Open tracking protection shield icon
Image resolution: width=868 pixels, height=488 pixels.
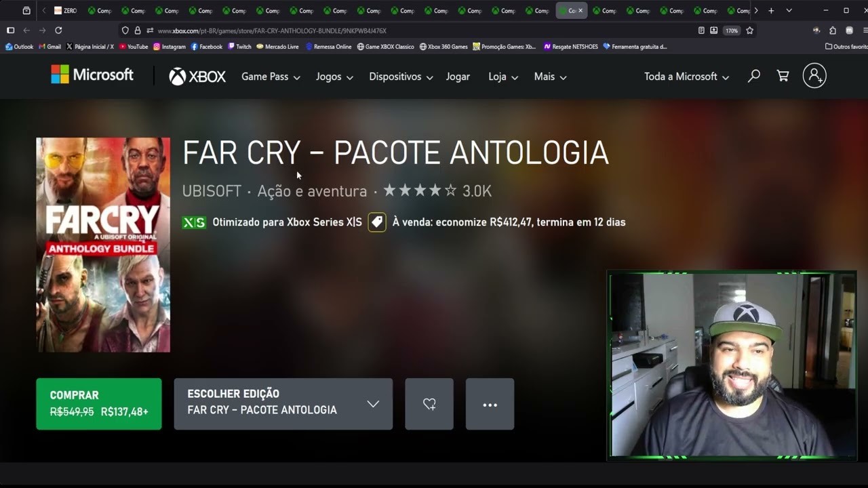pyautogui.click(x=125, y=30)
